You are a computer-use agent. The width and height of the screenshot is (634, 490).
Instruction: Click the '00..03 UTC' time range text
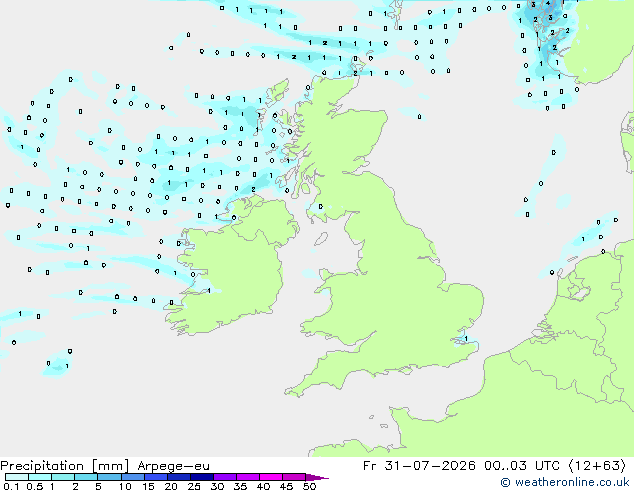[x=522, y=466]
